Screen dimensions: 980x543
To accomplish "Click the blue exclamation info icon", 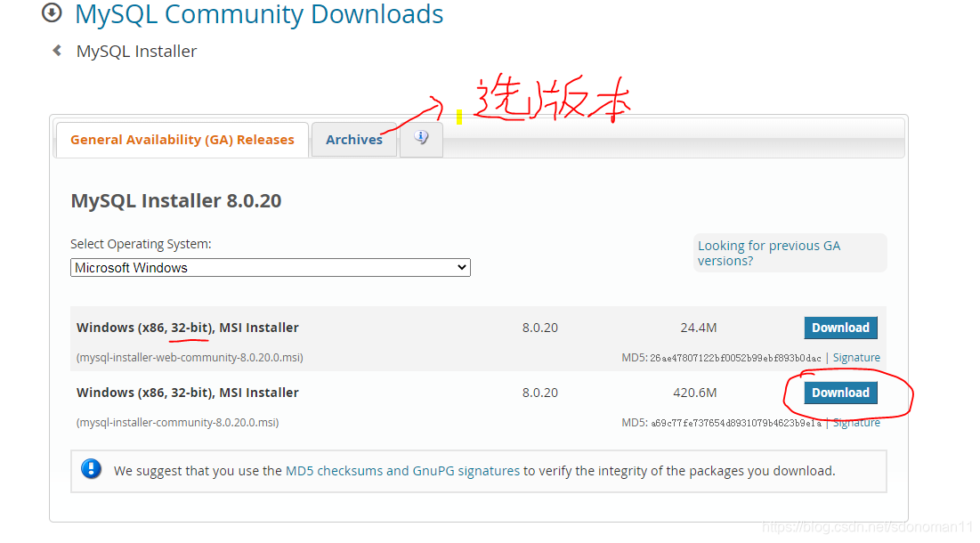I will click(x=92, y=468).
